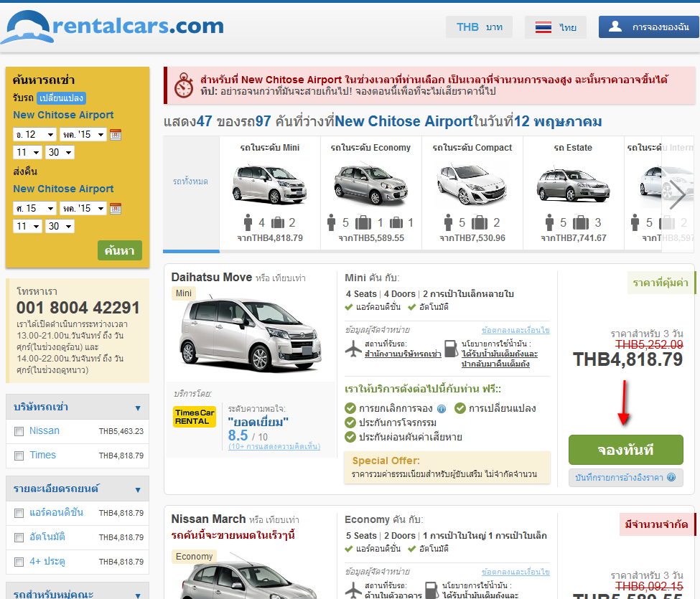Select the Economy car category tab
Screen dimensions: 700x599
[x=371, y=194]
